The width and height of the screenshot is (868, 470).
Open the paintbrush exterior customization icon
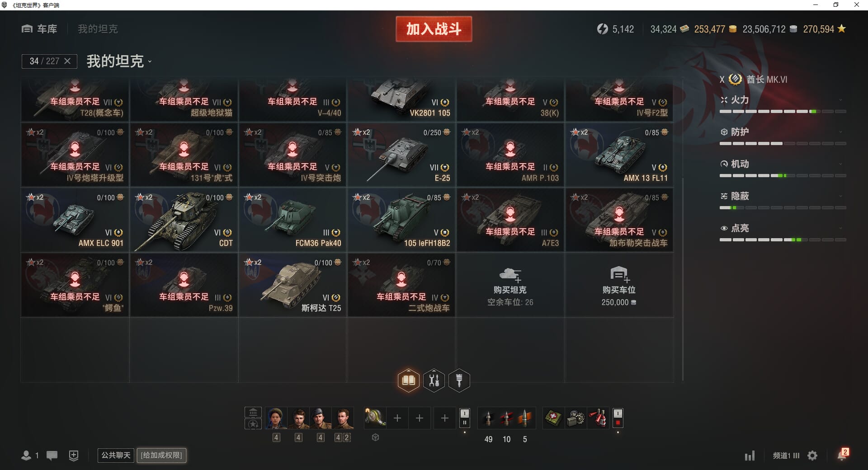(459, 381)
